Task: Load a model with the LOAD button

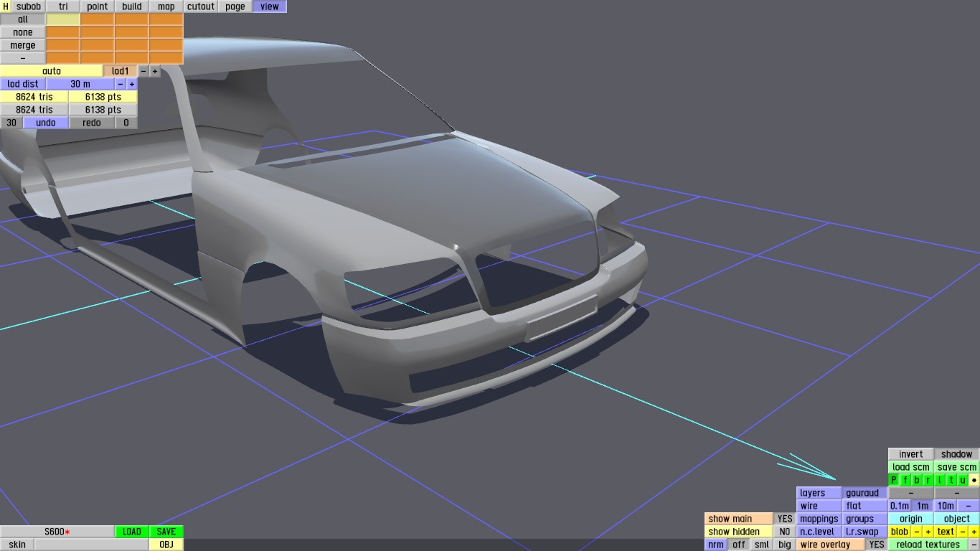Action: pos(132,532)
